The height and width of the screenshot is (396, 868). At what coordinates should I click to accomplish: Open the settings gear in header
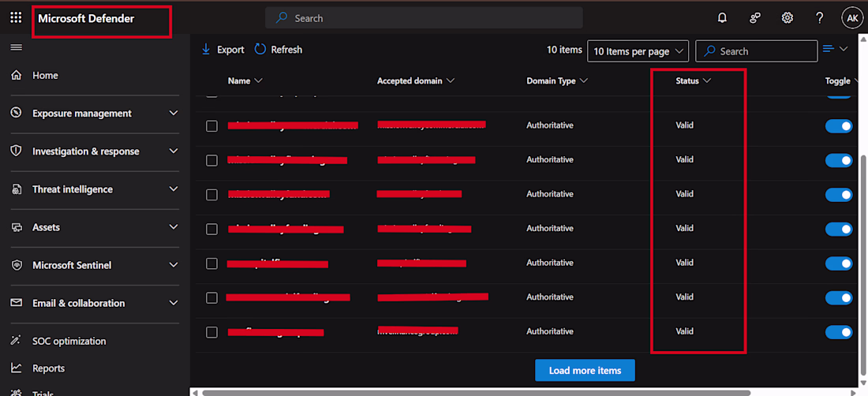click(788, 17)
